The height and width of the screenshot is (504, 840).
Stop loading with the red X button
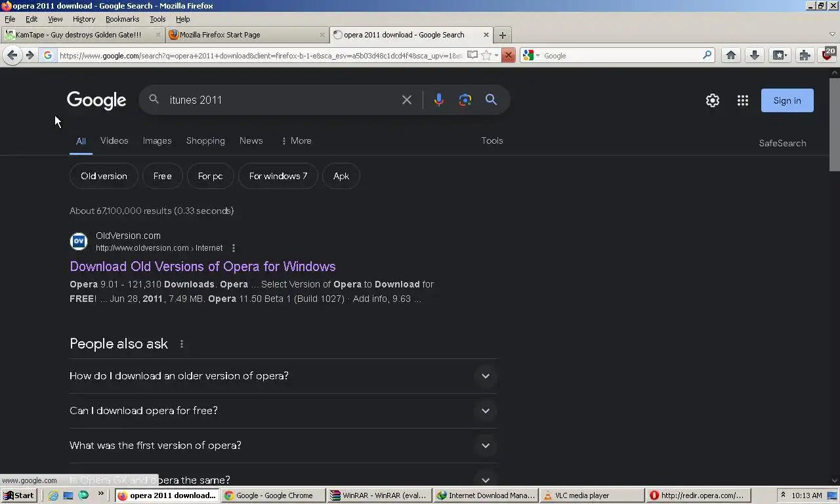(508, 56)
